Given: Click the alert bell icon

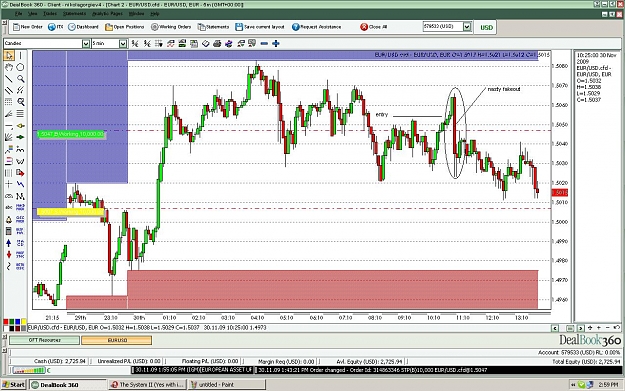Looking at the screenshot, I should point(9,220).
